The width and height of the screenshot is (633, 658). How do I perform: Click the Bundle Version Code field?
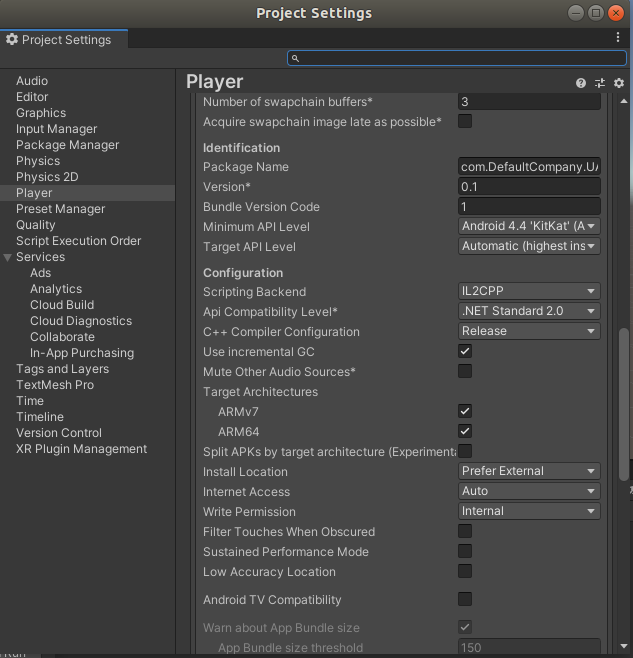(529, 206)
